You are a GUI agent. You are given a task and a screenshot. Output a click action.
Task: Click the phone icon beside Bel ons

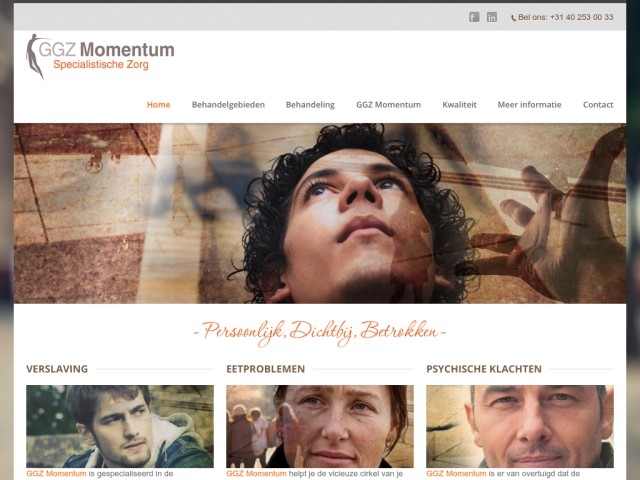pyautogui.click(x=513, y=18)
